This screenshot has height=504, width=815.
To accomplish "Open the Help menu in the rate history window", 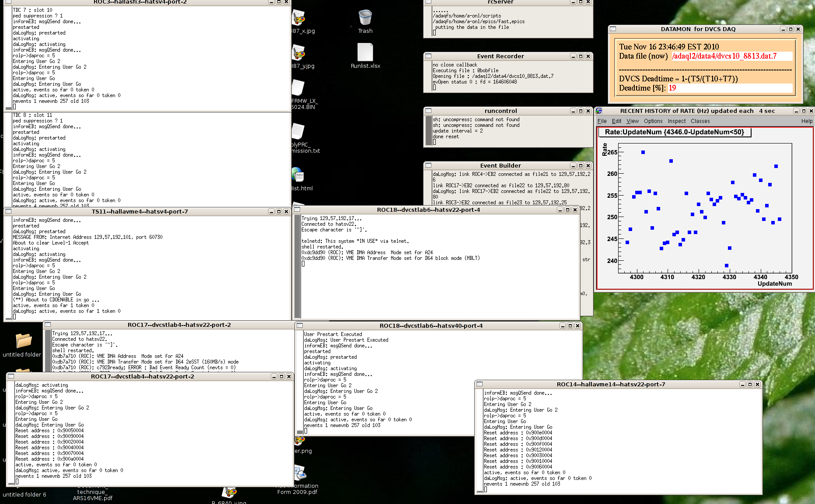I will pos(807,121).
